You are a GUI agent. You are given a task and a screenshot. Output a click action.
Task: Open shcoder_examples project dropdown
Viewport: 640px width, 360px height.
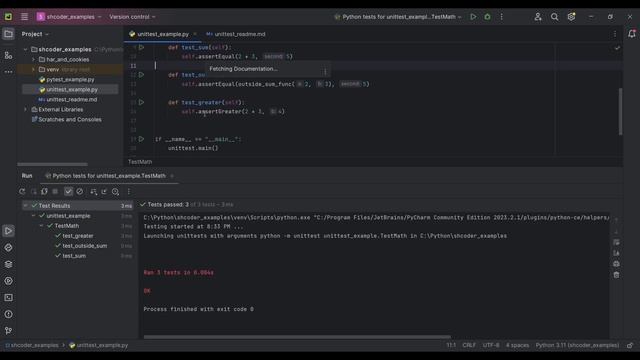click(69, 17)
